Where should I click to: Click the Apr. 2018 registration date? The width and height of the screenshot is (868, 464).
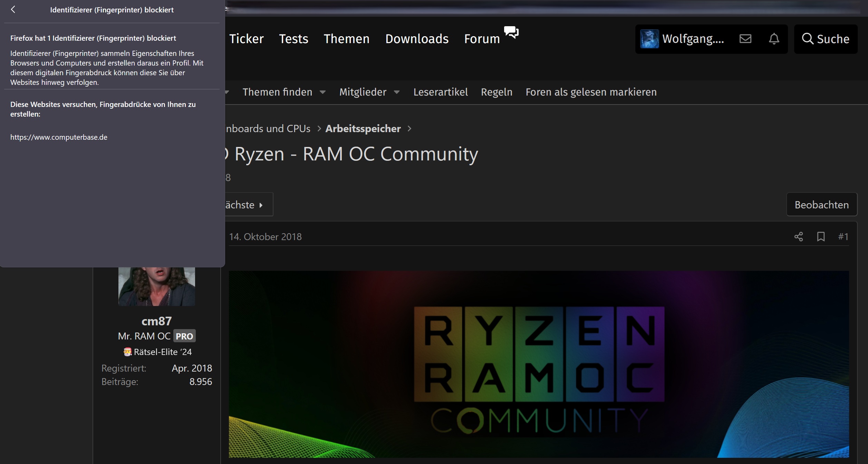click(x=192, y=368)
